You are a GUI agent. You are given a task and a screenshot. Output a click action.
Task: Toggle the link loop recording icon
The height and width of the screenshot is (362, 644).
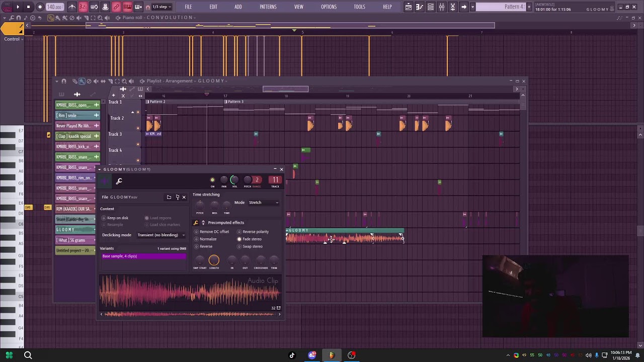pos(116,7)
